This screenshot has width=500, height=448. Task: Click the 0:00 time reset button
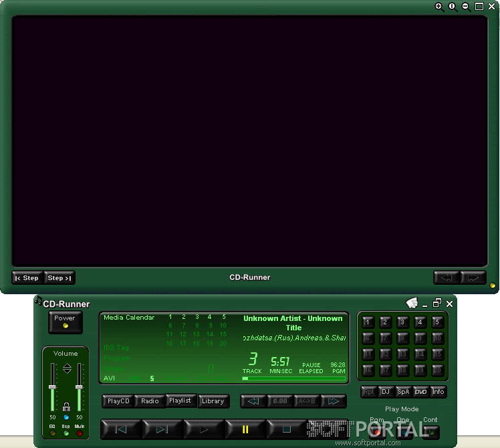pyautogui.click(x=280, y=401)
